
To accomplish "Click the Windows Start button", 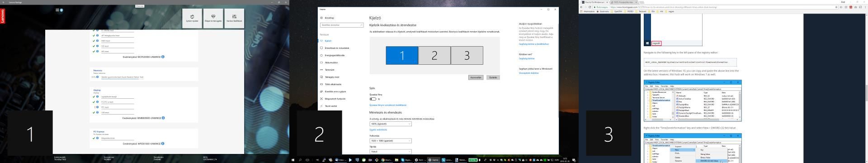I will (293, 160).
